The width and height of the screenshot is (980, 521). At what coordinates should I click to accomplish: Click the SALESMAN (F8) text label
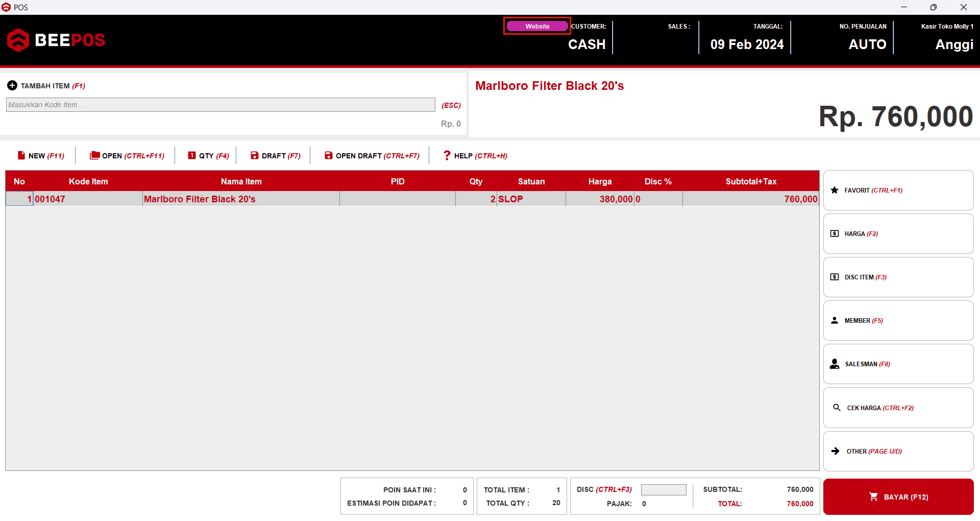click(x=868, y=364)
